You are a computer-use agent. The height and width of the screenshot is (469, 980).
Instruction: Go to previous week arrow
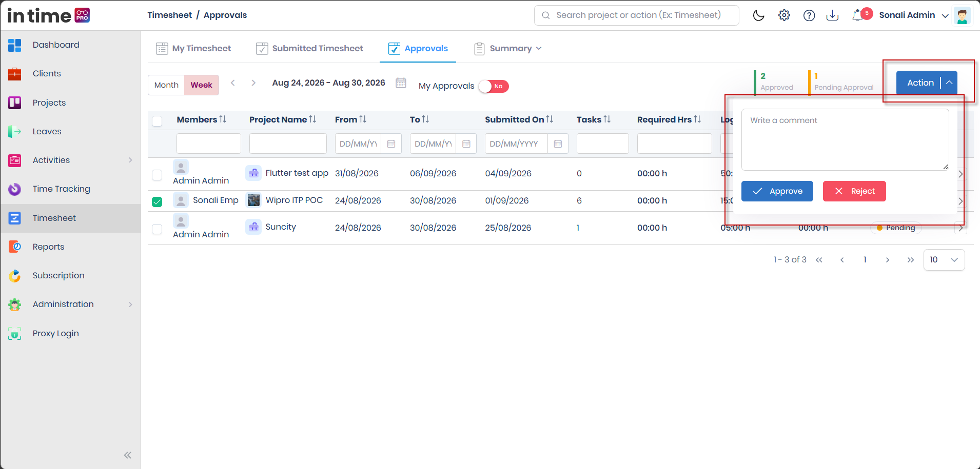tap(233, 83)
